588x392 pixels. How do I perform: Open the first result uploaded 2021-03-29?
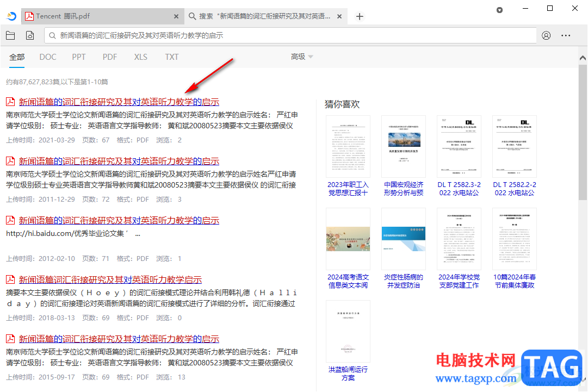119,102
